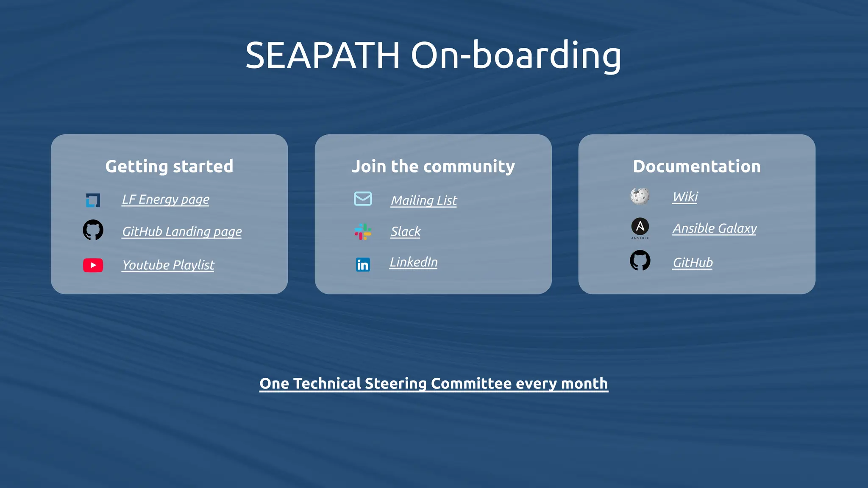Select the Documentation heading

click(x=697, y=166)
